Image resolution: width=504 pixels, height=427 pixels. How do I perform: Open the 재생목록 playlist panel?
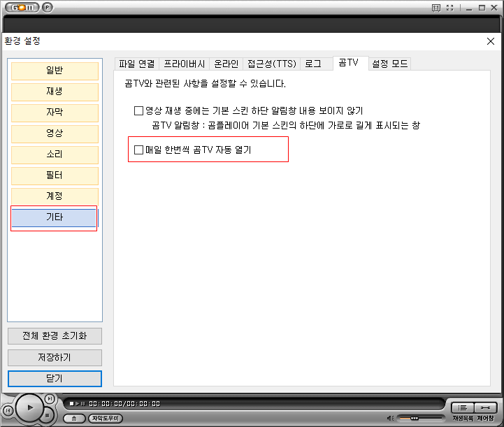coord(462,408)
